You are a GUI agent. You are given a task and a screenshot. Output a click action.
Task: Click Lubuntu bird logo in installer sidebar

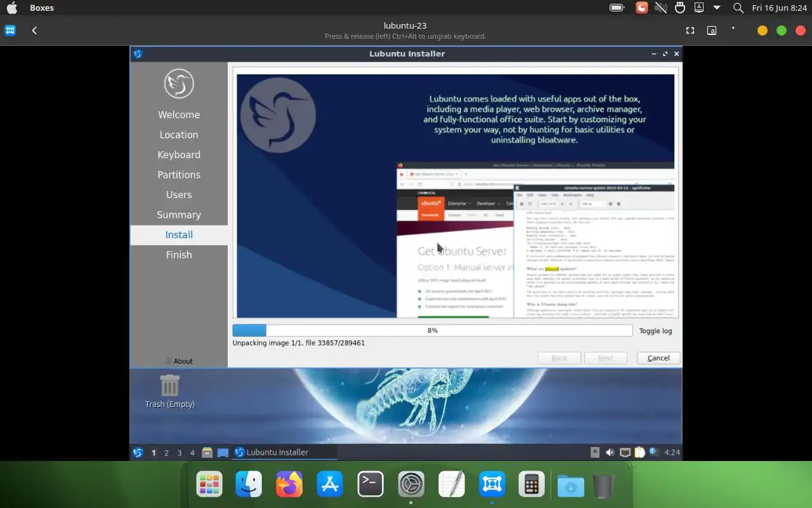tap(179, 83)
